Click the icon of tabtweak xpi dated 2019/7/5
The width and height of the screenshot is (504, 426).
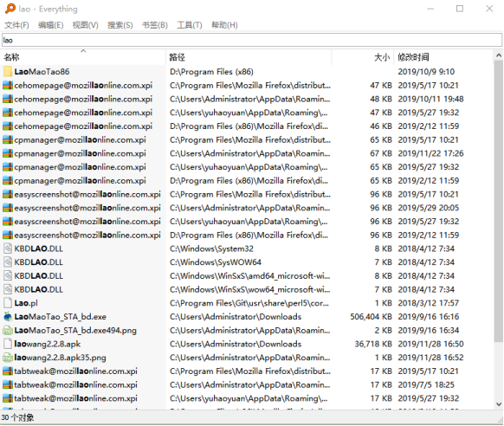pos(8,385)
